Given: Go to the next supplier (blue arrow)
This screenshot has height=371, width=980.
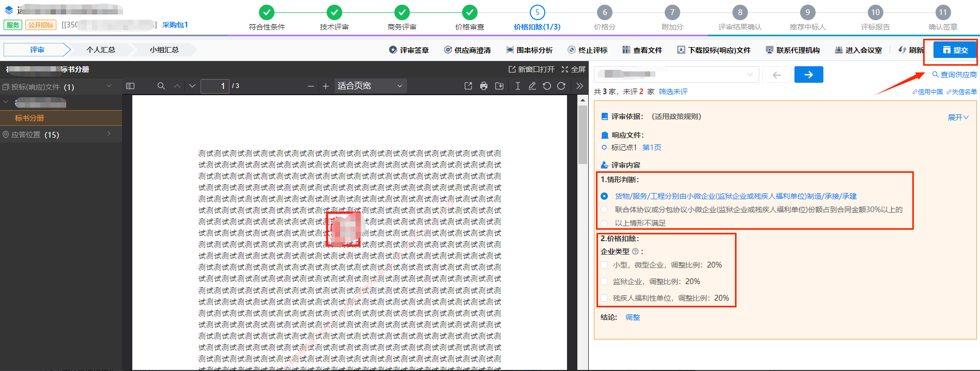Looking at the screenshot, I should coord(808,75).
